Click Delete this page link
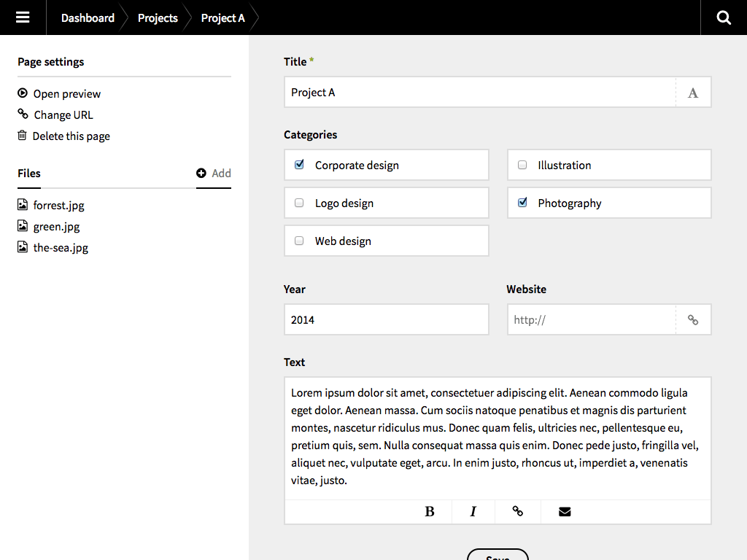The image size is (747, 560). (x=71, y=136)
